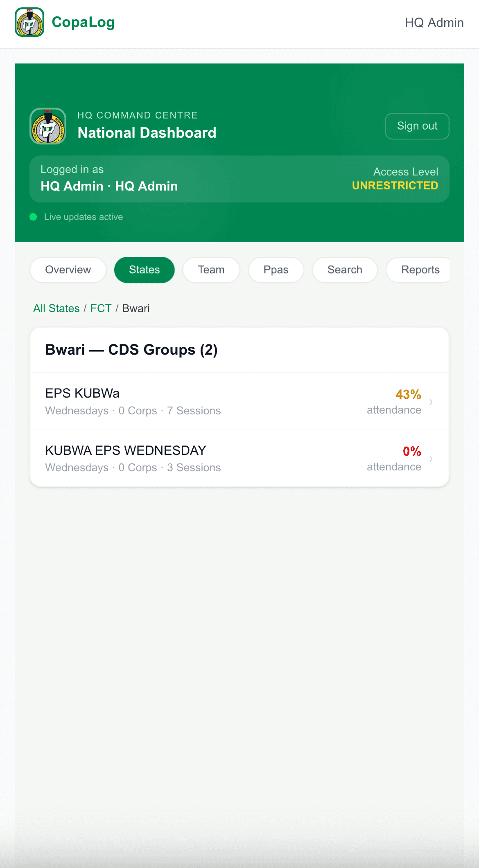Click the CopaLog brand name text
Screen dimensions: 479x868
pyautogui.click(x=83, y=22)
